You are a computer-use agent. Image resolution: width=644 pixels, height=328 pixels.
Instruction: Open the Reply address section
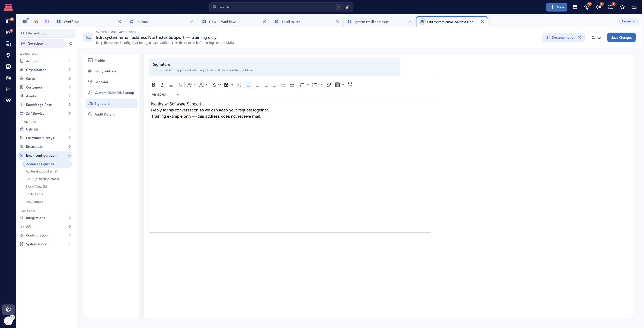(x=111, y=71)
